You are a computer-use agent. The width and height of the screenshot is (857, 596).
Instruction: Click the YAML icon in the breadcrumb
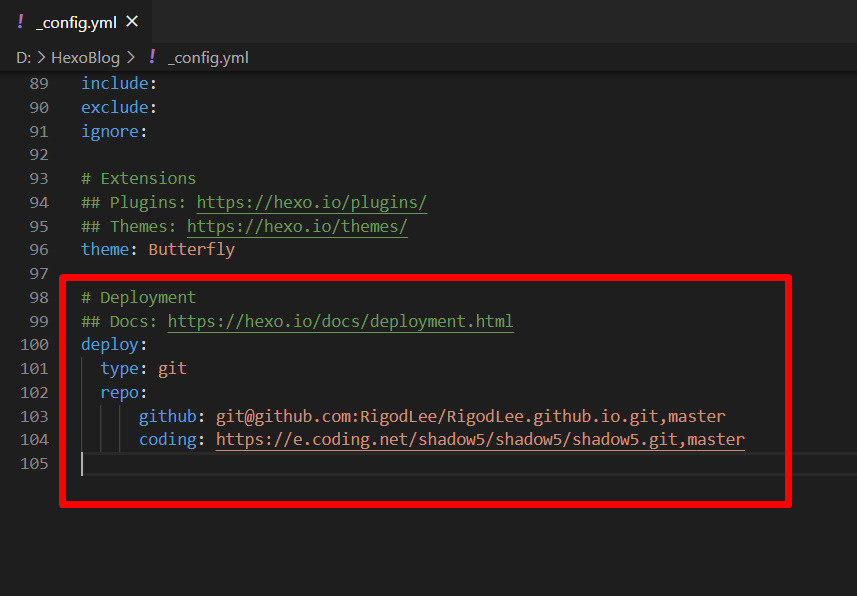(152, 57)
